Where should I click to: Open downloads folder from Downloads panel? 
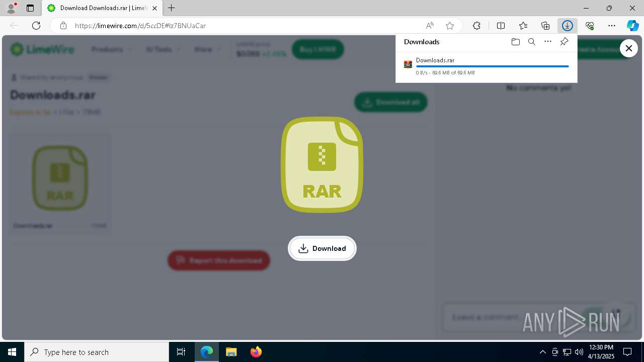[515, 42]
